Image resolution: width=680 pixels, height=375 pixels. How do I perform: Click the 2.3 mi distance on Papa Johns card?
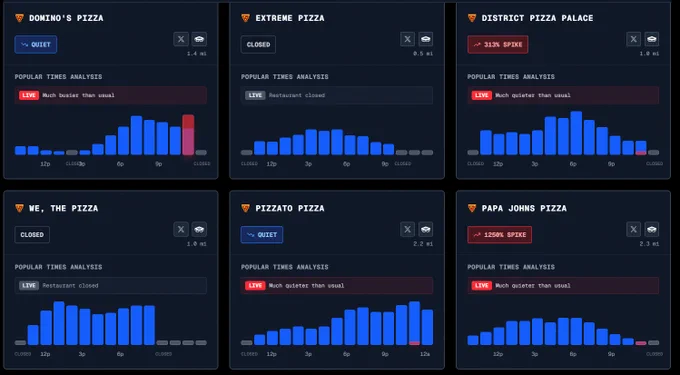point(650,244)
